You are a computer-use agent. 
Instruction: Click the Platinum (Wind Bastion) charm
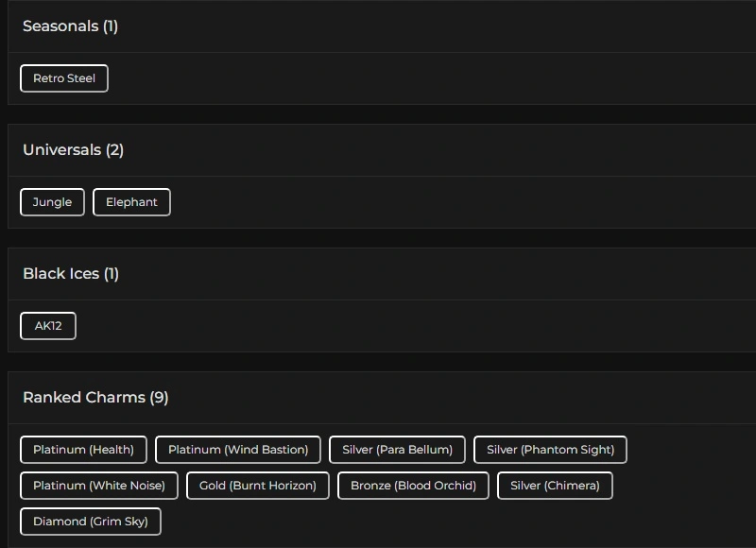coord(238,450)
